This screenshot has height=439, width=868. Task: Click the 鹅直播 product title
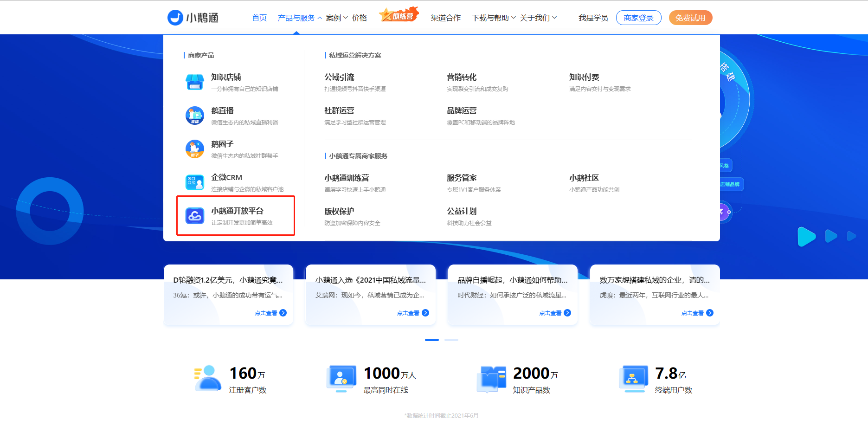tap(222, 110)
